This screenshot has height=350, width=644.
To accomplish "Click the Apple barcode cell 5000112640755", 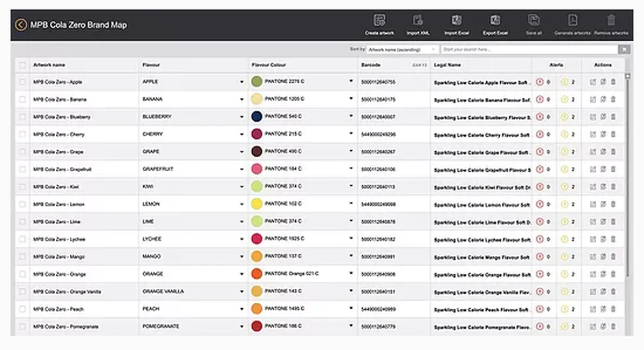I will (x=378, y=82).
